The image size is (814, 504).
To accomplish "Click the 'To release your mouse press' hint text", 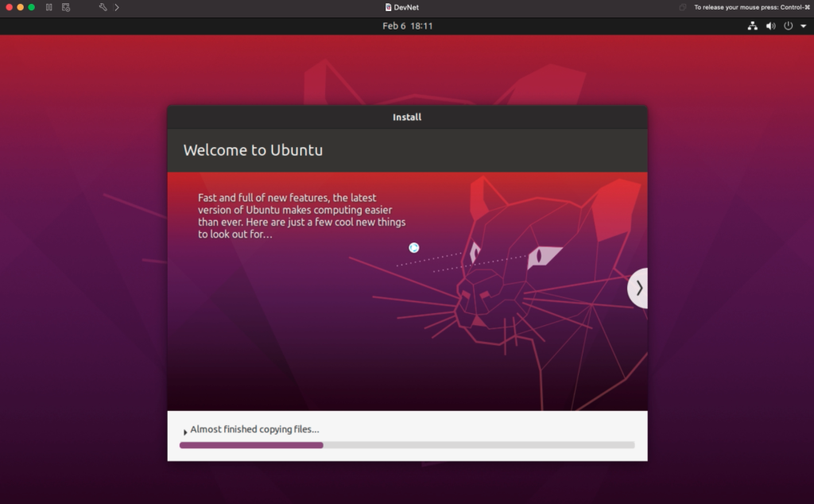I will click(x=752, y=7).
